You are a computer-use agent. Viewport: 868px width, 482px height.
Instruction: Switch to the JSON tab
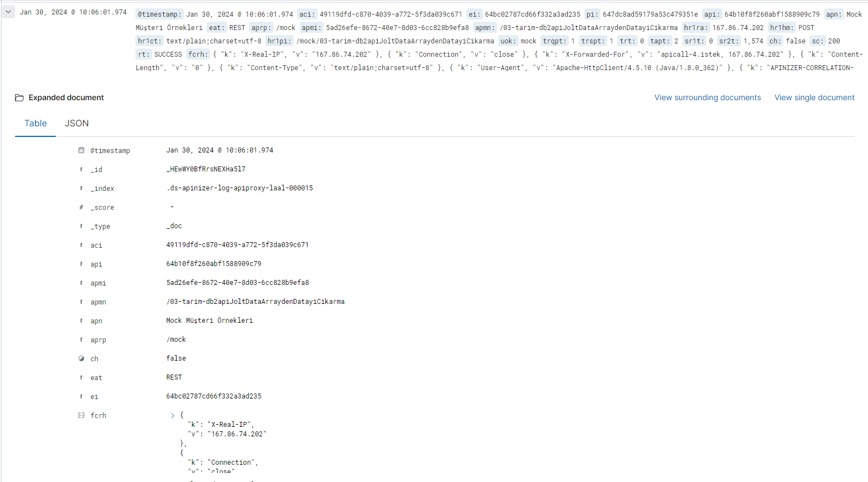[77, 124]
